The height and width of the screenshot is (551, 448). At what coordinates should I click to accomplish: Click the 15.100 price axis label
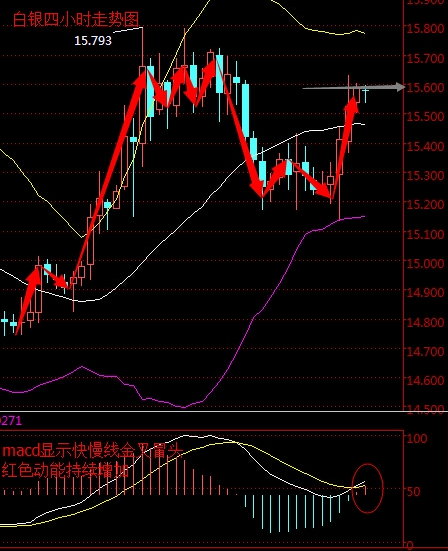pos(425,234)
